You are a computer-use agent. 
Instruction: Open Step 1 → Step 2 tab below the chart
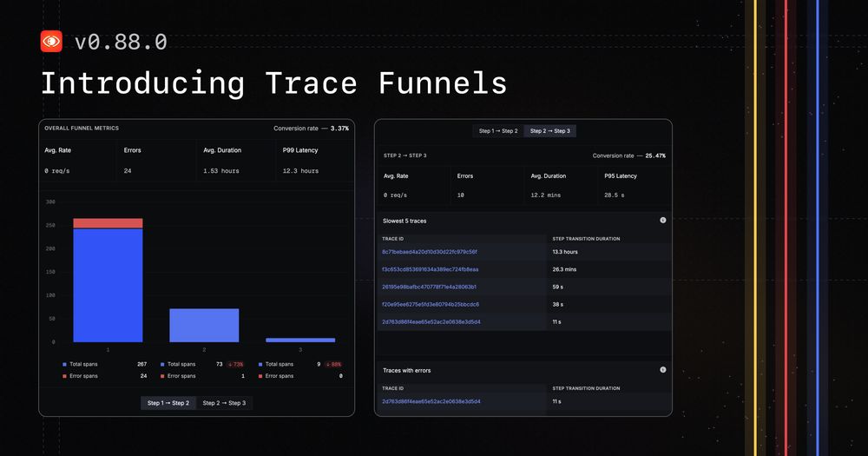click(x=168, y=403)
